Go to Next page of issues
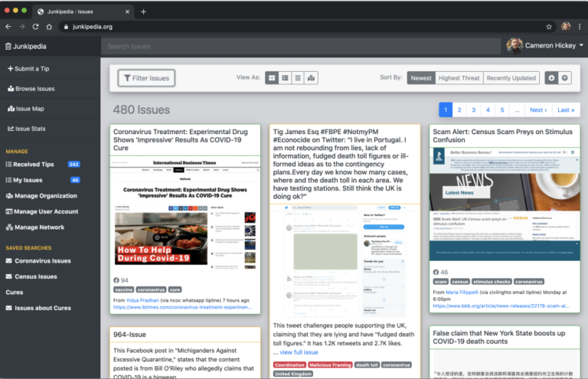This screenshot has height=379, width=588. point(538,110)
